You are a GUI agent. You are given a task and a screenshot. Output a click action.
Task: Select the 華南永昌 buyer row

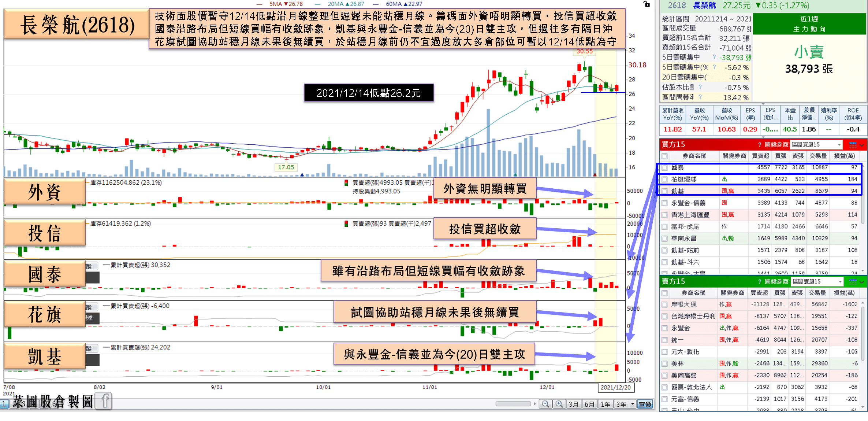pos(760,239)
